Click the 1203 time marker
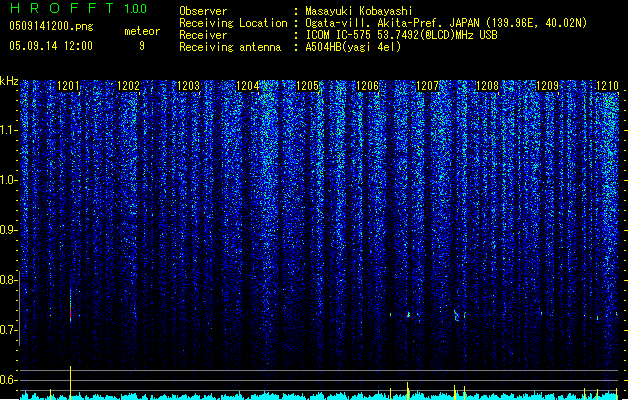 (189, 85)
